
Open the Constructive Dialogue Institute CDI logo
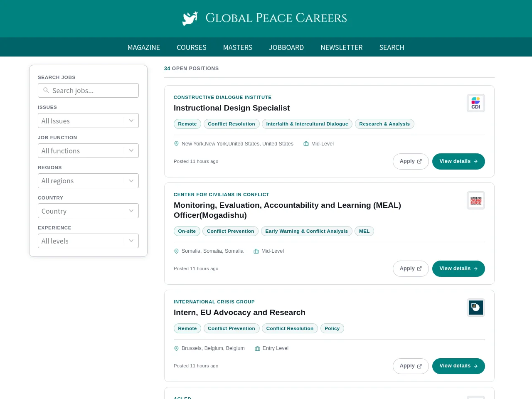click(475, 103)
